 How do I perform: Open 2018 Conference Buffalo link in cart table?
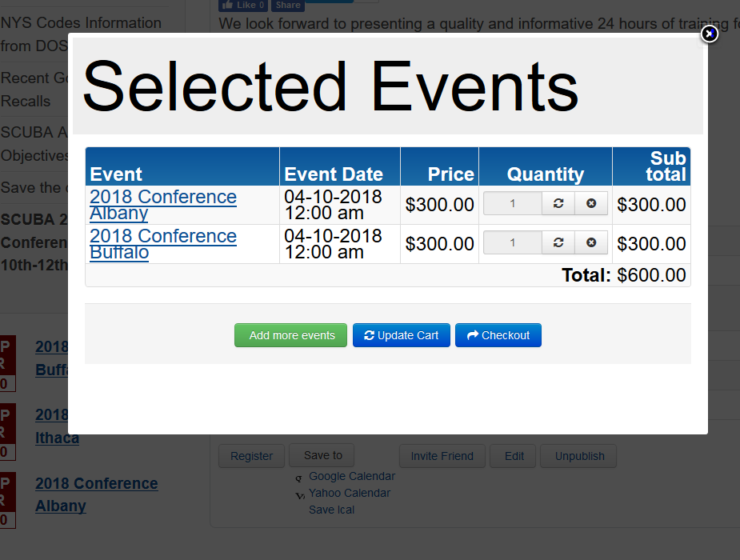163,244
